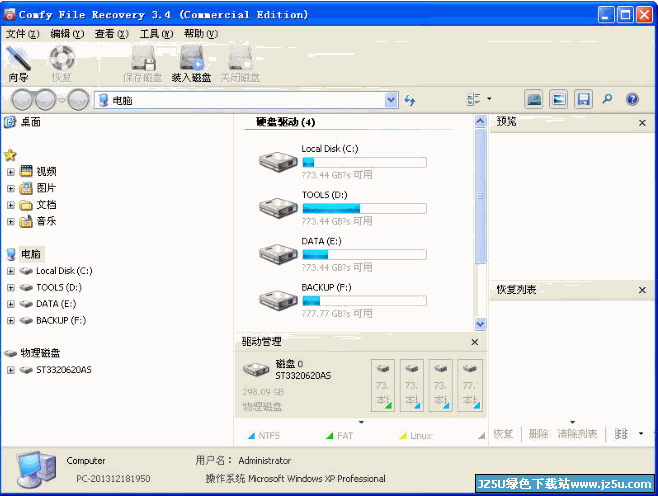This screenshot has height=496, width=658.
Task: Select the 电脑 computer tree node
Action: tap(31, 254)
